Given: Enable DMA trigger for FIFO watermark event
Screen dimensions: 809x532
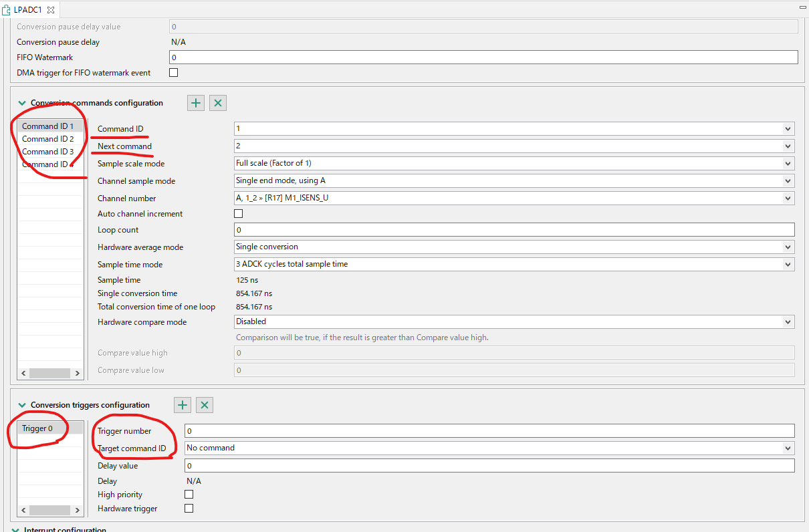Looking at the screenshot, I should [x=173, y=72].
